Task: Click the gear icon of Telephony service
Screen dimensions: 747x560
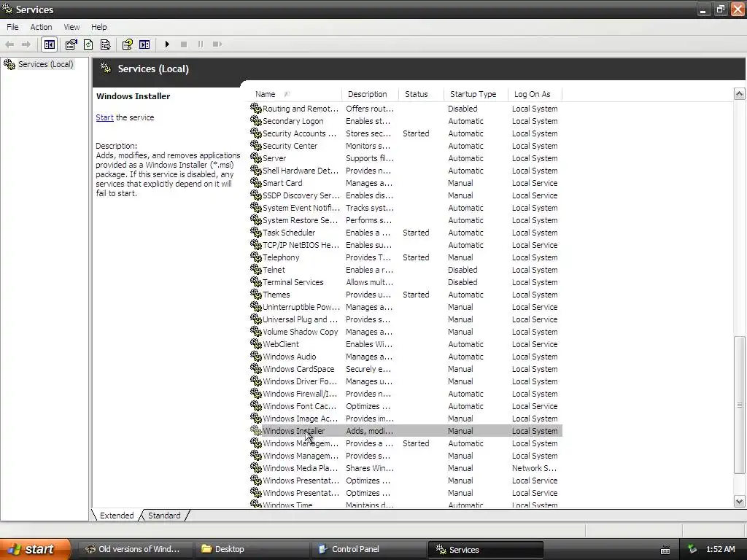Action: 256,257
